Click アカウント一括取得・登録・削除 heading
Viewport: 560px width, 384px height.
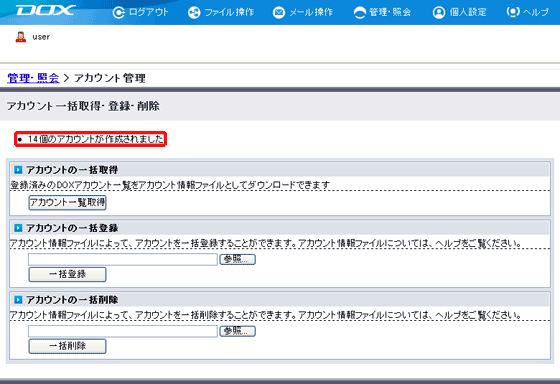click(83, 106)
